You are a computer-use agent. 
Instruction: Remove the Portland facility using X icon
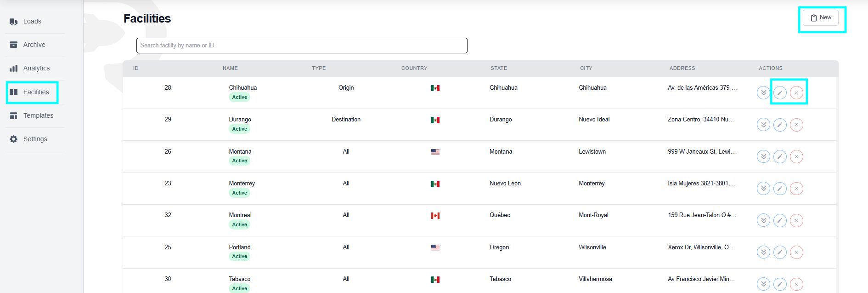pos(796,252)
